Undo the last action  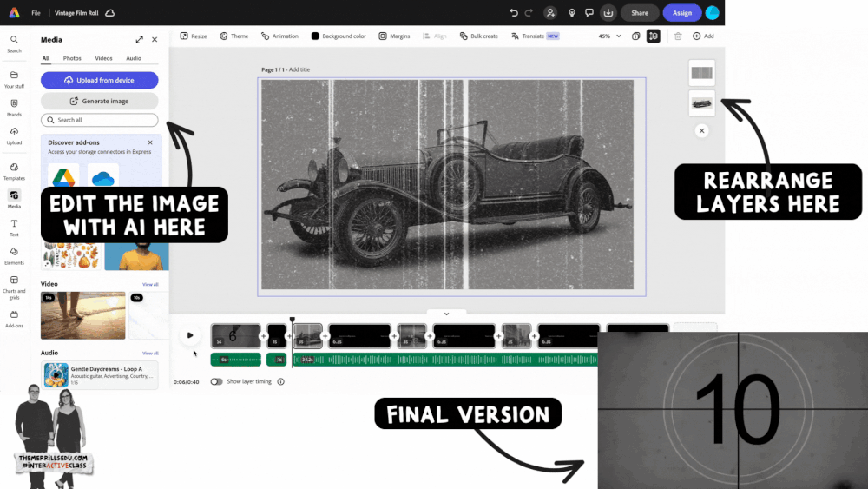(x=514, y=13)
